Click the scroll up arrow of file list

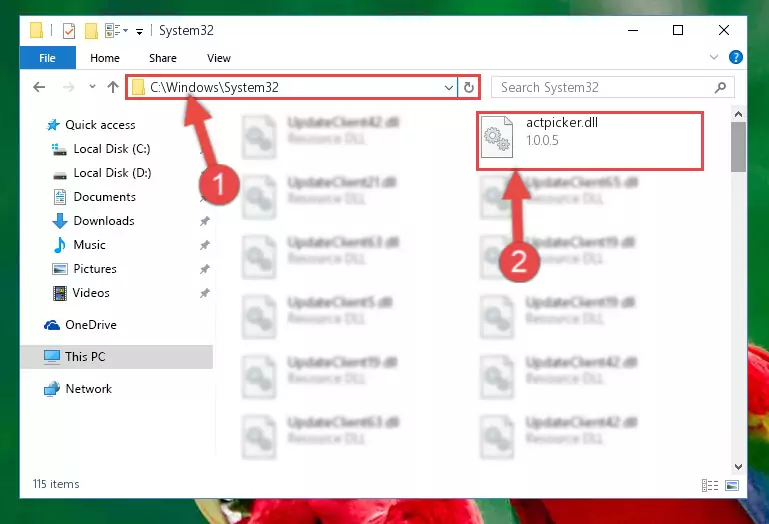coord(738,114)
